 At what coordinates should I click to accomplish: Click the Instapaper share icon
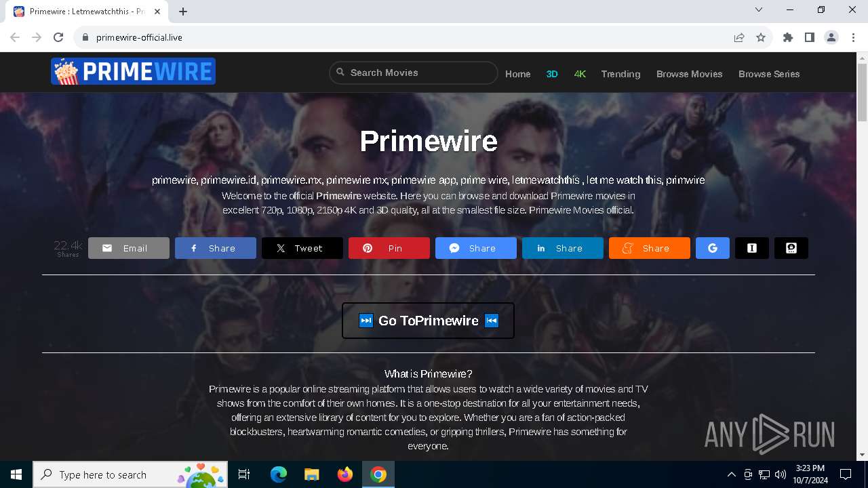(x=752, y=248)
